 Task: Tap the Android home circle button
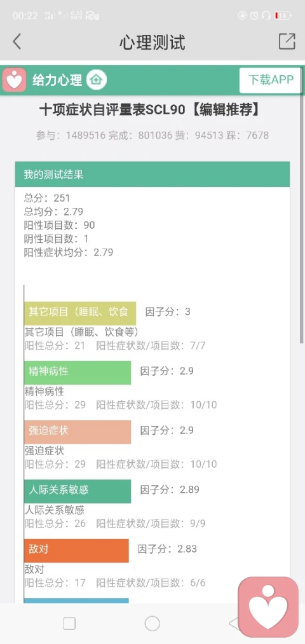[152, 624]
